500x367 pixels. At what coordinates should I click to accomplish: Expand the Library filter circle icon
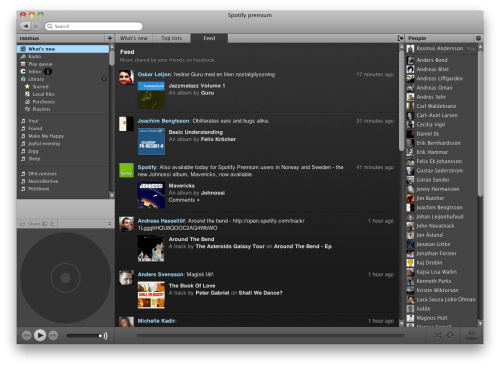(x=104, y=79)
